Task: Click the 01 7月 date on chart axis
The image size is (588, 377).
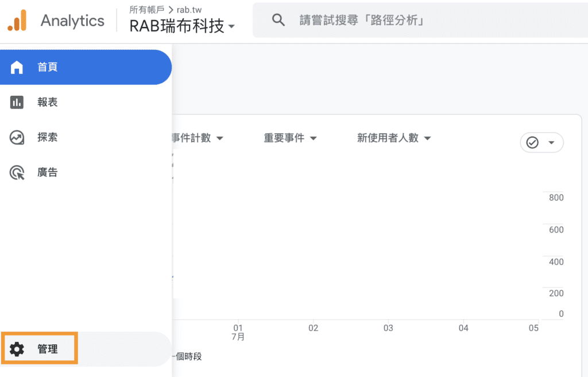Action: pyautogui.click(x=238, y=332)
